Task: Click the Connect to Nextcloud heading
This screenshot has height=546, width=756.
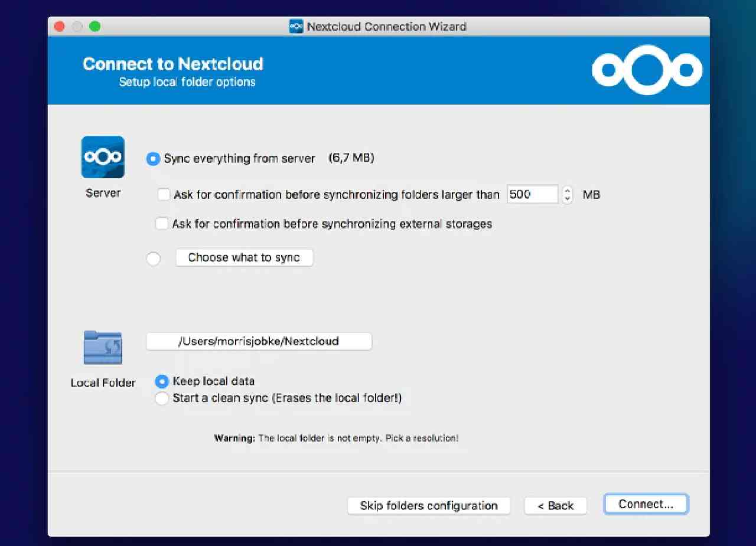Action: [173, 64]
